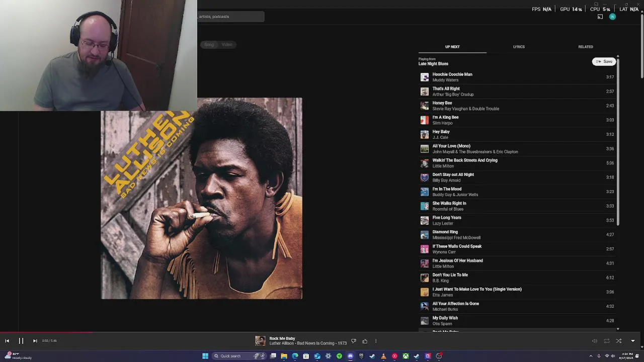
Task: Open the LYRICS tab
Action: (x=519, y=47)
